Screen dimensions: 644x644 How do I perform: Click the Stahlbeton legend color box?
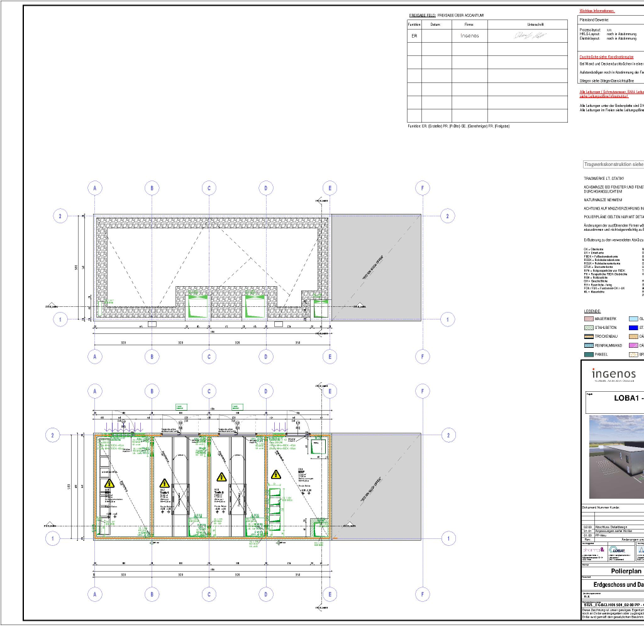[x=589, y=328]
